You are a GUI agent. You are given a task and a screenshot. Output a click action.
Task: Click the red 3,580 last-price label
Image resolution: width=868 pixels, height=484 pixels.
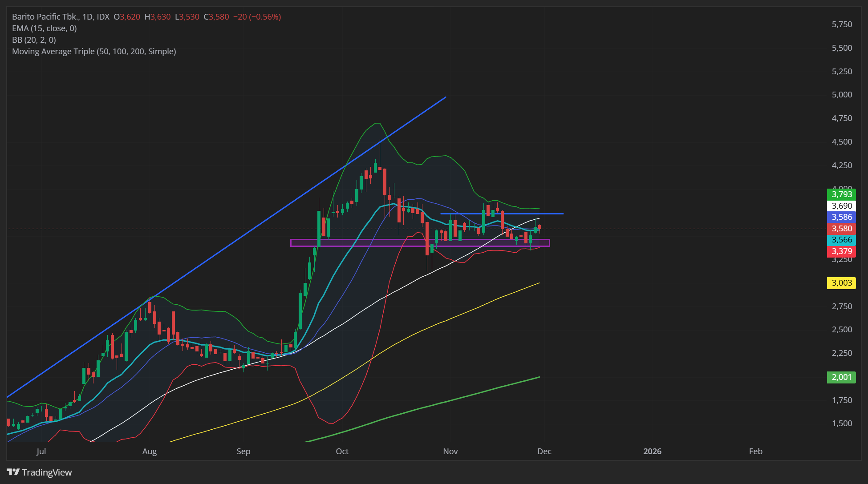click(841, 229)
